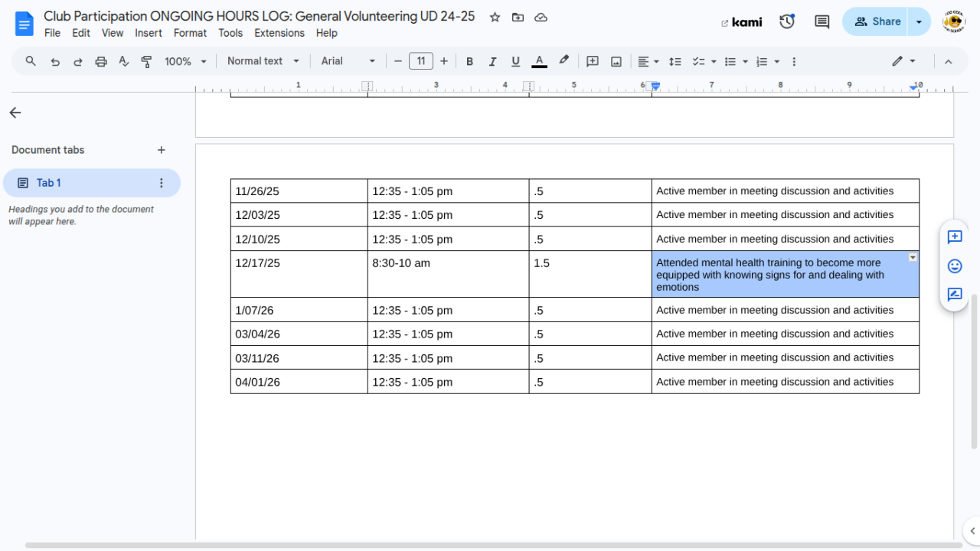Screen dimensions: 980x551
Task: Open the 100% zoom dropdown
Action: tap(185, 61)
